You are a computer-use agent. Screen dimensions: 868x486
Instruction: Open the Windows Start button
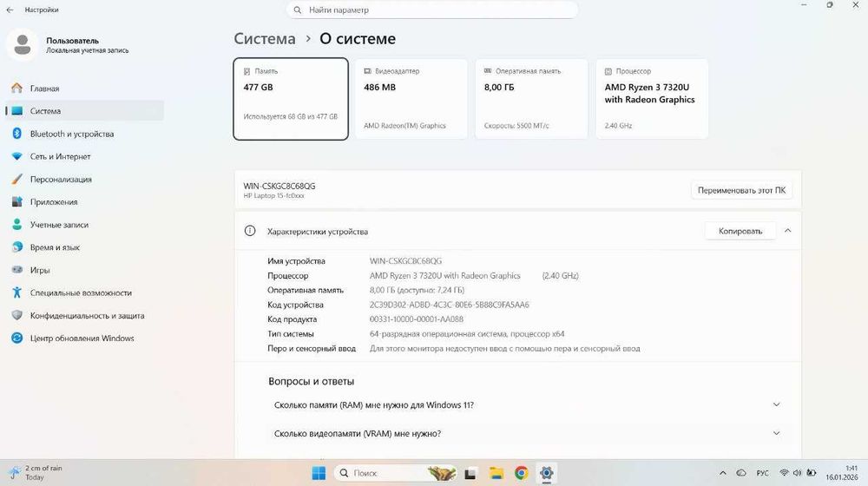click(319, 473)
